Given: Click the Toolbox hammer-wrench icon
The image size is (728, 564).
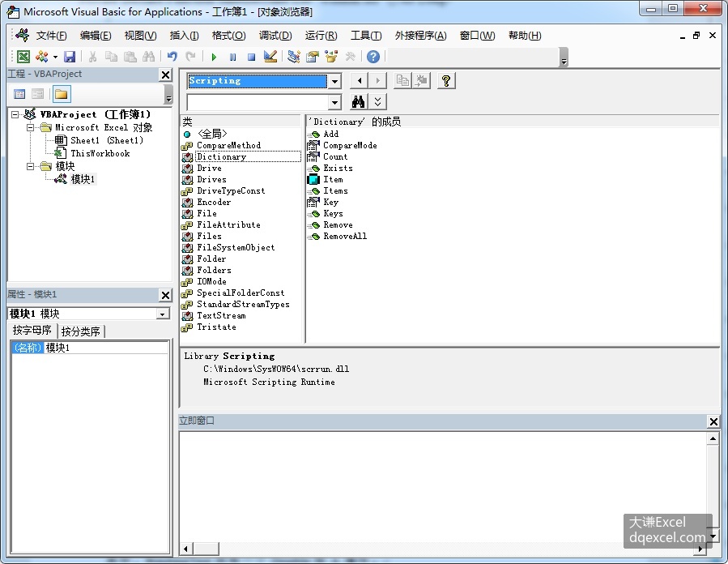Looking at the screenshot, I should pyautogui.click(x=350, y=57).
